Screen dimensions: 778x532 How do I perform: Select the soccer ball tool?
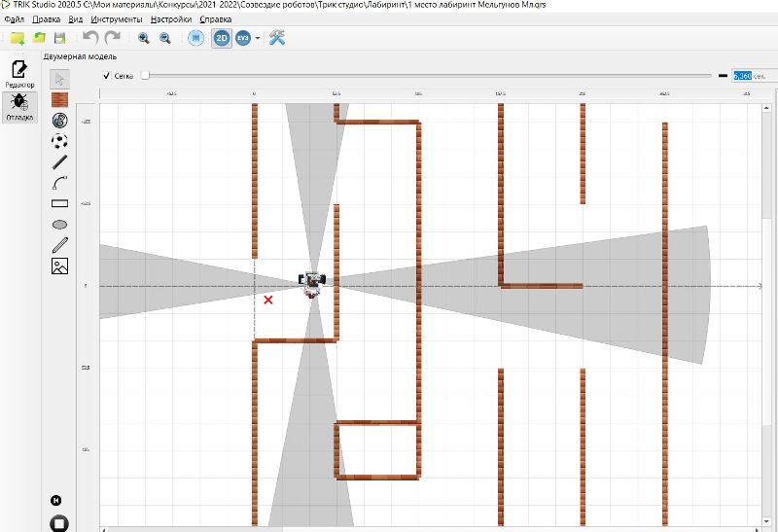59,141
